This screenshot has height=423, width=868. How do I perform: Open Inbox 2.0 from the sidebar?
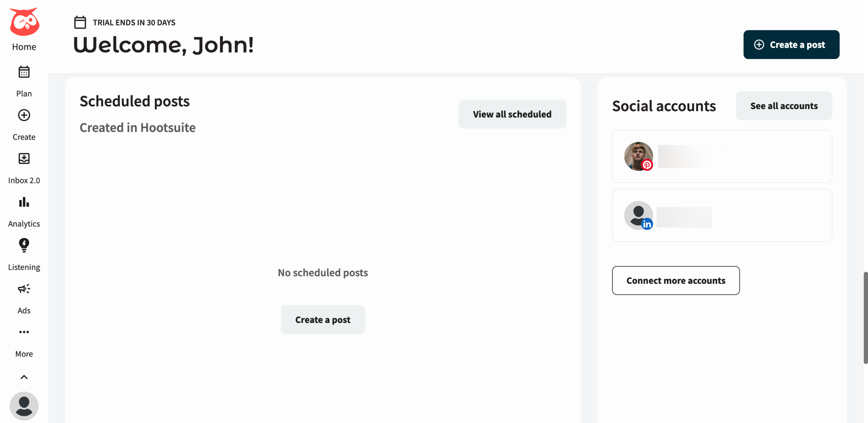[x=24, y=159]
